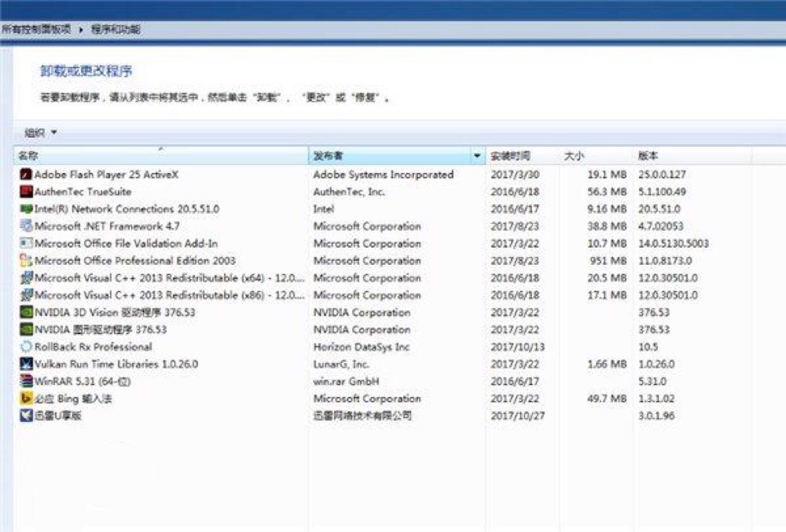Screen dimensions: 786x532
Task: Click the Vulkan Run Time Libraries icon
Action: (26, 364)
